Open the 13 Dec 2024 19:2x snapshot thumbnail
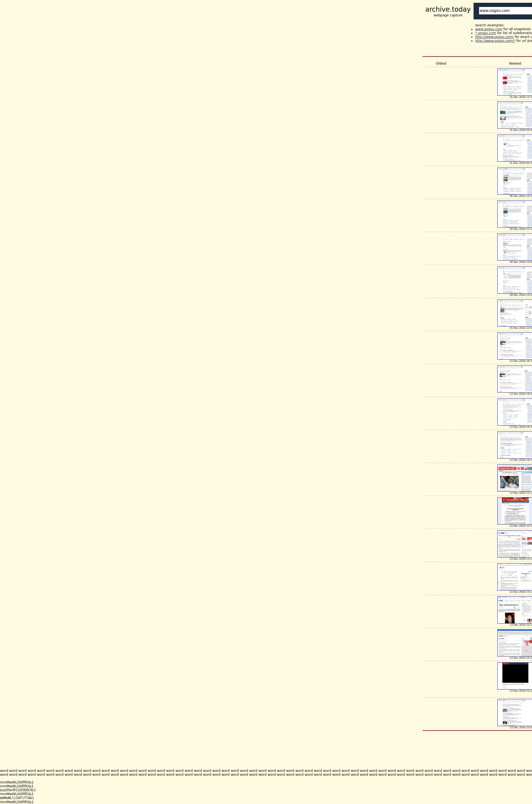The height and width of the screenshot is (804, 532). 514,445
